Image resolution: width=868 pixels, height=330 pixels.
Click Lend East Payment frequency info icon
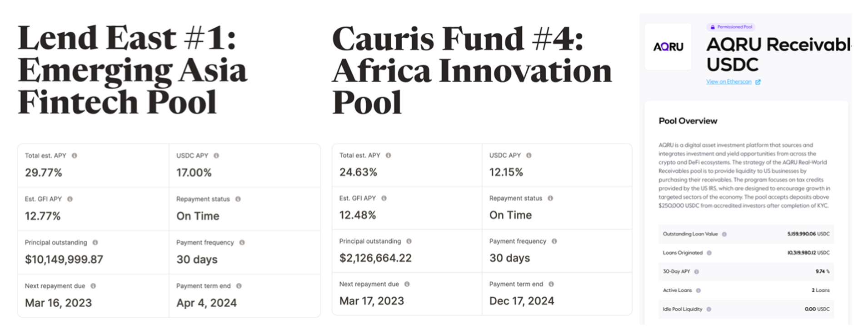[x=242, y=243]
